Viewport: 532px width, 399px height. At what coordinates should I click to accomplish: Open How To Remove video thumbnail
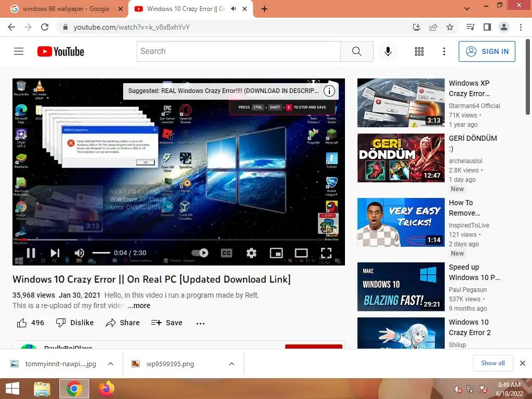pyautogui.click(x=401, y=222)
